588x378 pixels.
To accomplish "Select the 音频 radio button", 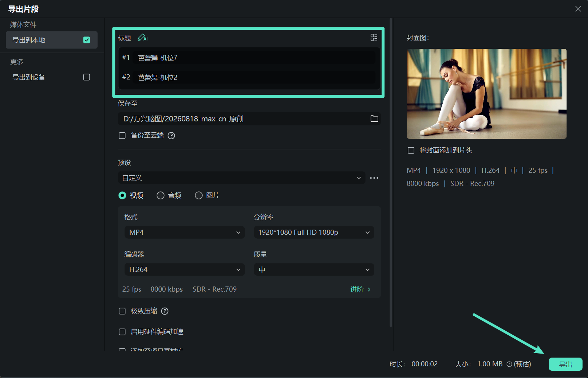I will (161, 195).
